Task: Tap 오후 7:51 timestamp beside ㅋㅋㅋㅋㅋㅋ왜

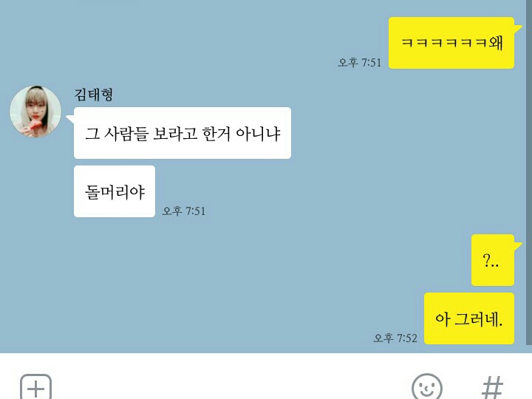Action: tap(360, 62)
